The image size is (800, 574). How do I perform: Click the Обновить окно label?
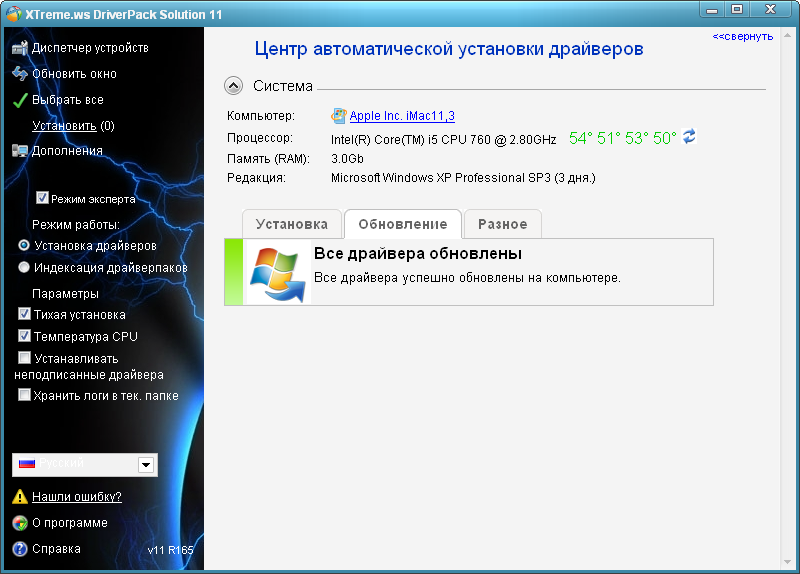(x=74, y=74)
